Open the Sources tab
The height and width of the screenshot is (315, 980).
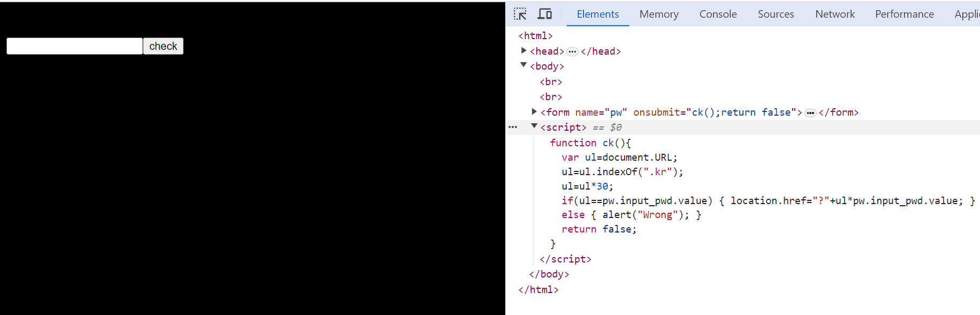coord(776,14)
